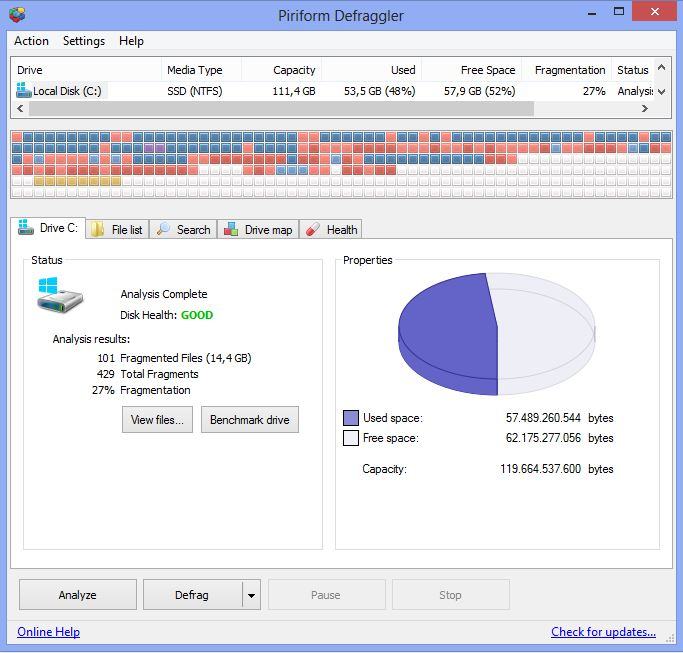Click the drive list scroll-right arrow
This screenshot has height=653, width=683.
pos(645,108)
